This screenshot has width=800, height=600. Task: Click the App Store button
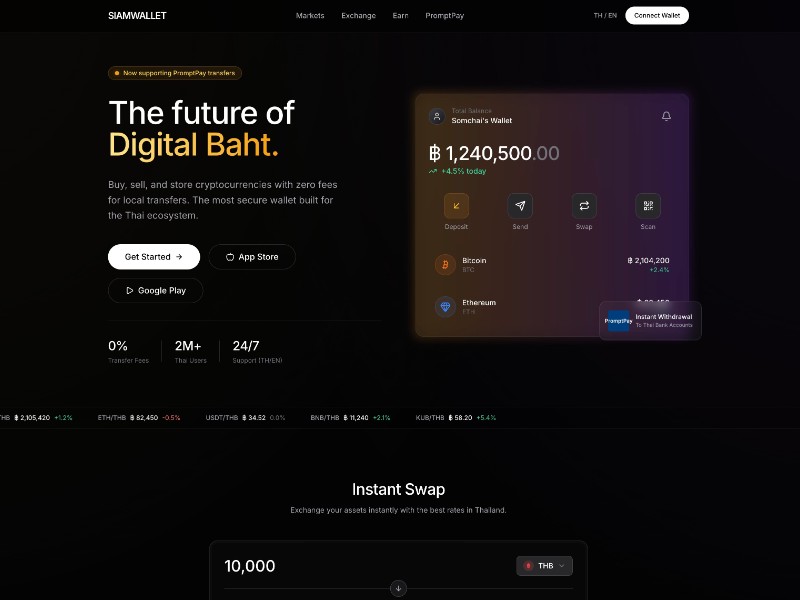pos(252,257)
